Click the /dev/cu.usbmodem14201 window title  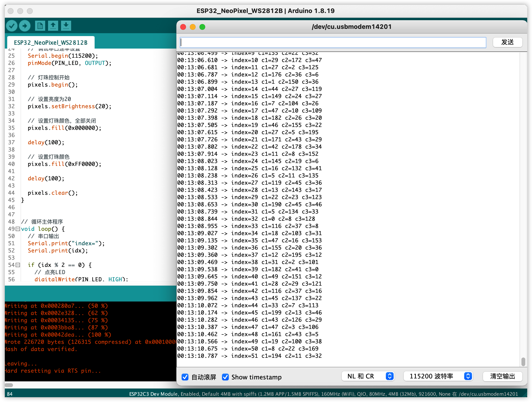point(352,27)
